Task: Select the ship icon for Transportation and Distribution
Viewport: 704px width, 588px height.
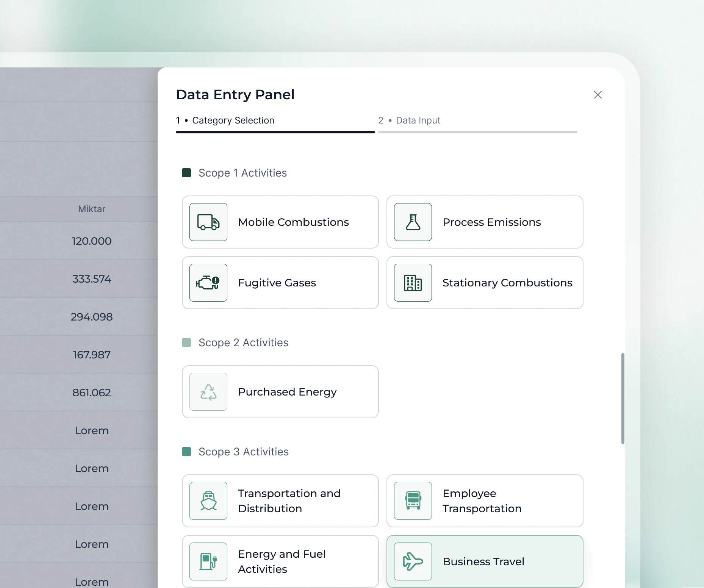Action: 208,501
